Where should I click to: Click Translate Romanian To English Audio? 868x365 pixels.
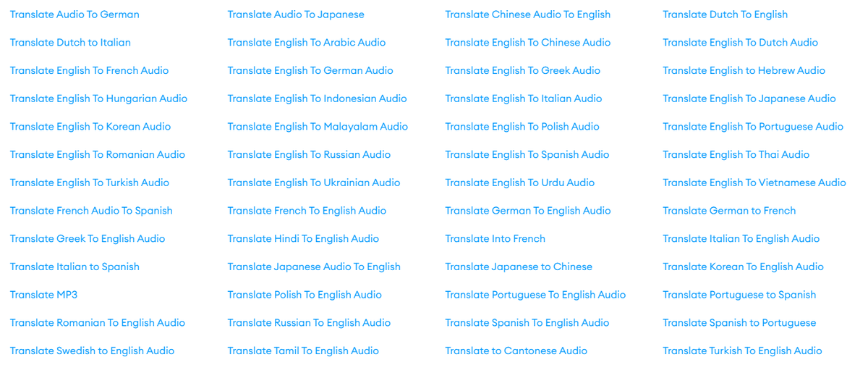(98, 323)
